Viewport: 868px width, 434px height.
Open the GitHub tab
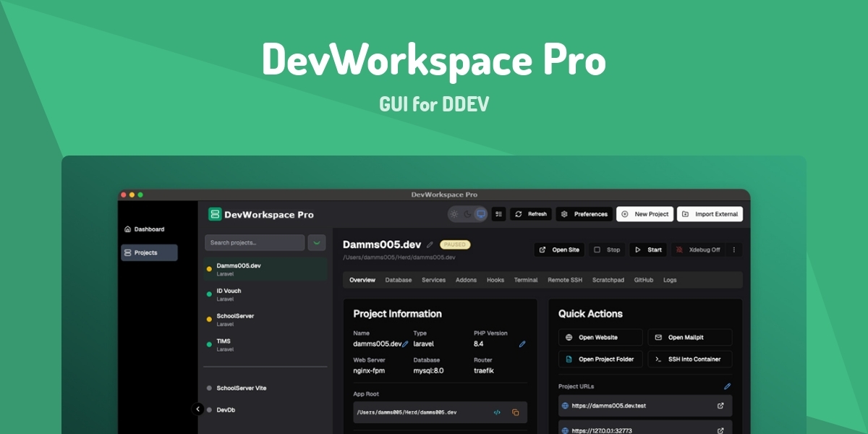click(x=644, y=280)
